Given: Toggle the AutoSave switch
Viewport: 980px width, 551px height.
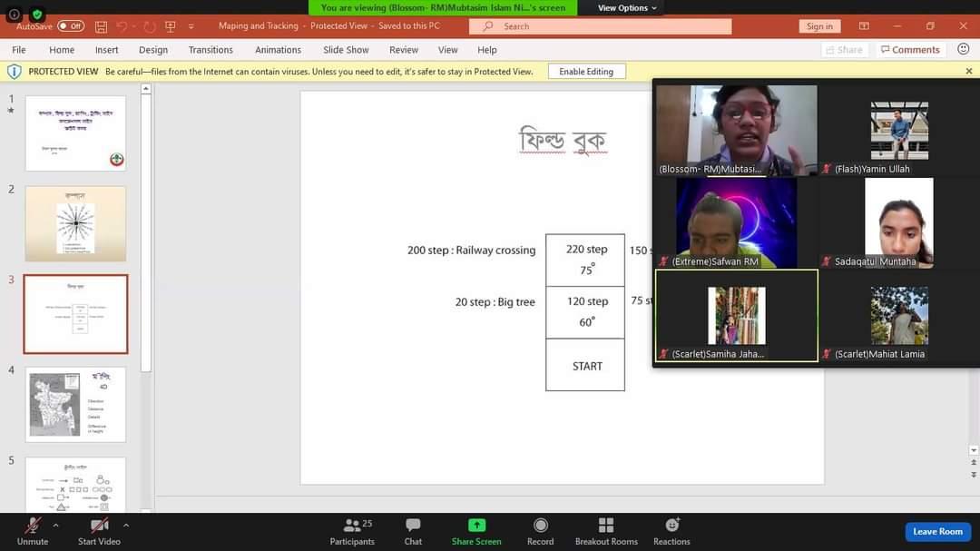Looking at the screenshot, I should click(70, 26).
